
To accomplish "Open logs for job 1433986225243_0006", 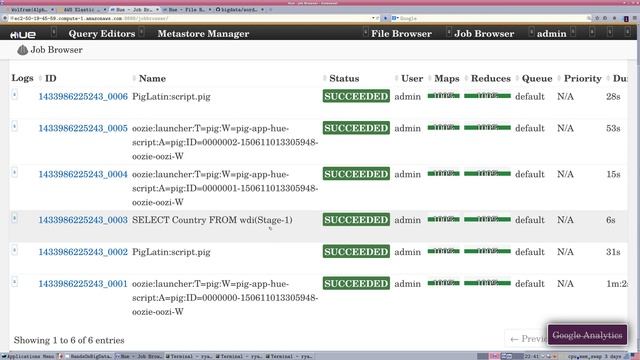I will [x=14, y=95].
